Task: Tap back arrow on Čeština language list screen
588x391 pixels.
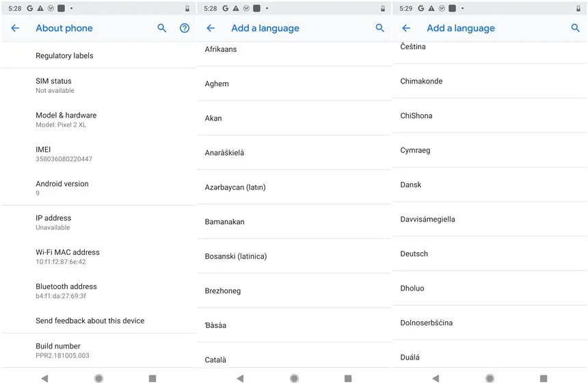Action: (x=406, y=28)
